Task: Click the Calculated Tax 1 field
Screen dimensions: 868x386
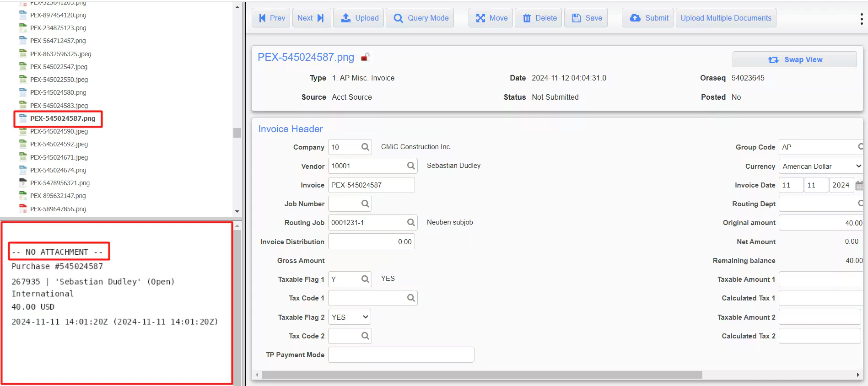Action: (821, 298)
